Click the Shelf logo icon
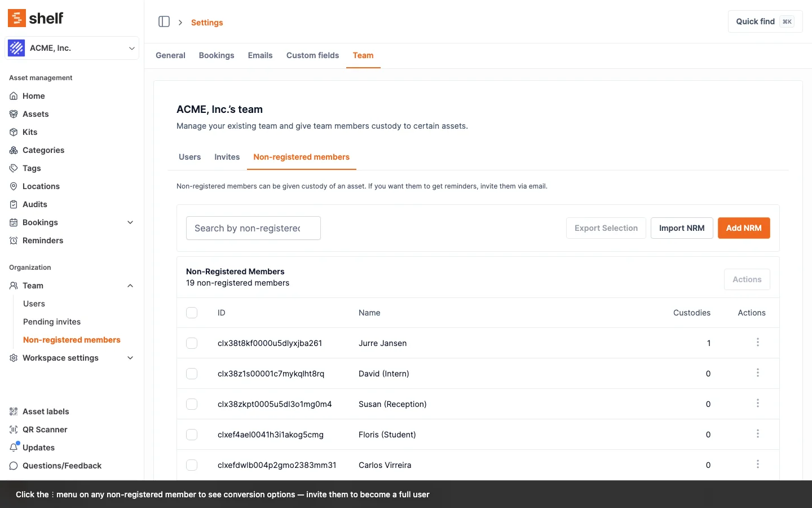Viewport: 812px width, 508px height. coord(17,18)
